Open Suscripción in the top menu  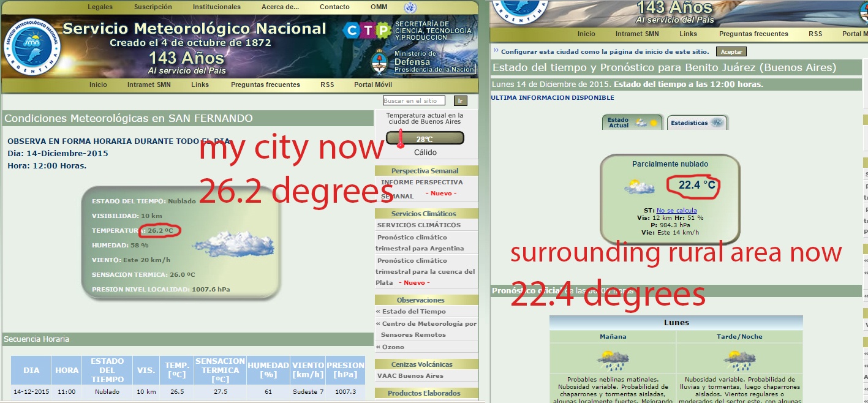(153, 7)
